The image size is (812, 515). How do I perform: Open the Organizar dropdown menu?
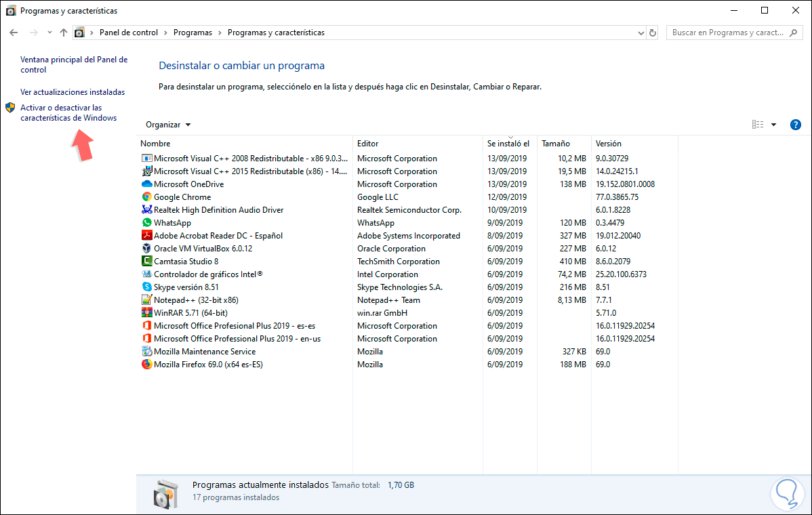(x=168, y=125)
